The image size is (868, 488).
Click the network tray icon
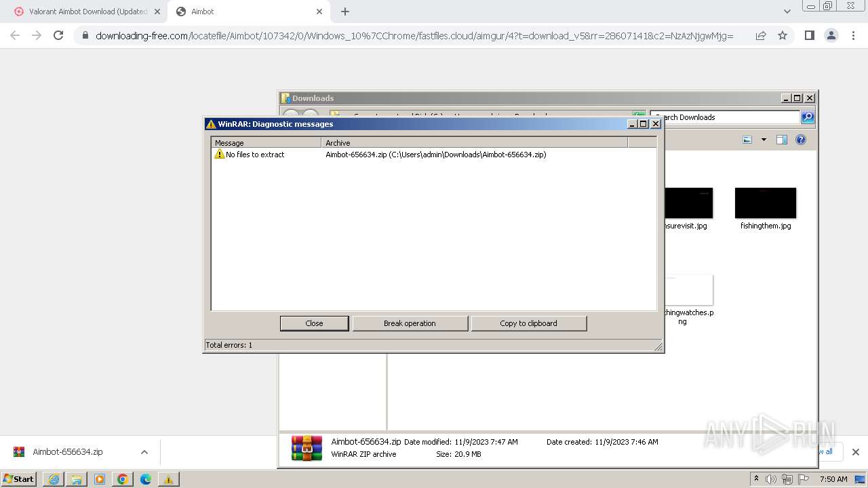tap(787, 479)
